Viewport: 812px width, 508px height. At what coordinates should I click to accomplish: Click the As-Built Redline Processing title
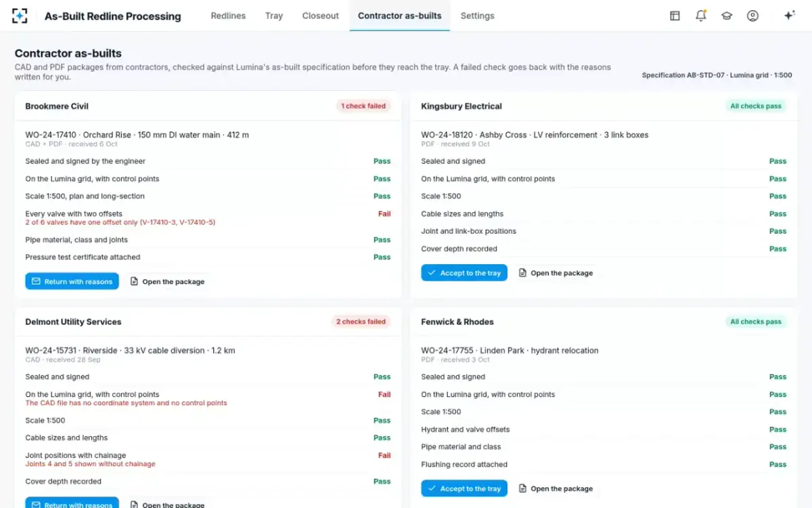113,16
